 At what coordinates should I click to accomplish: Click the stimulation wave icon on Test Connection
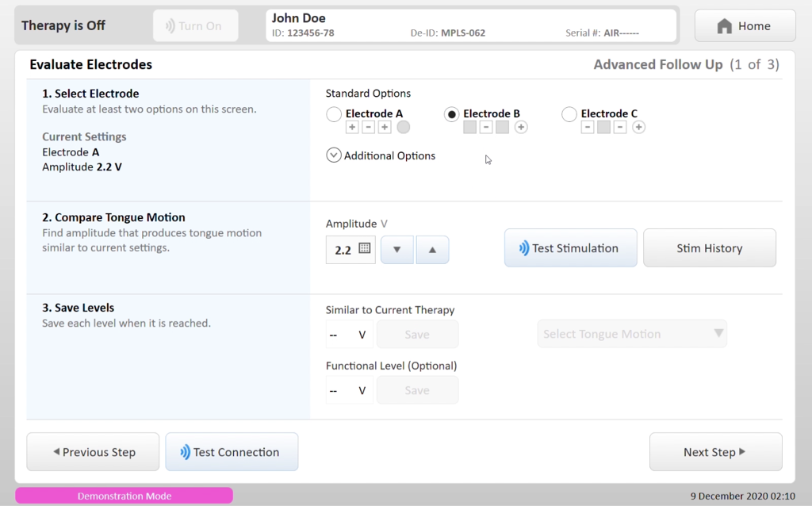tap(185, 452)
